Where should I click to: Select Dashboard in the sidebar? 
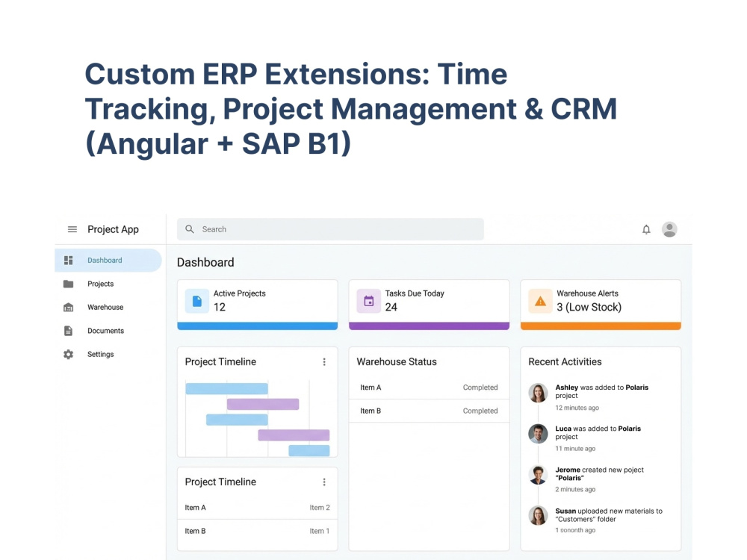click(x=108, y=261)
